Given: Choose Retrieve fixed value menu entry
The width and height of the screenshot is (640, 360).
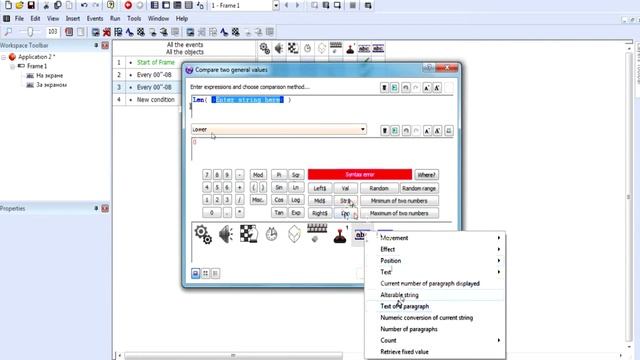Looking at the screenshot, I should pos(435,351).
